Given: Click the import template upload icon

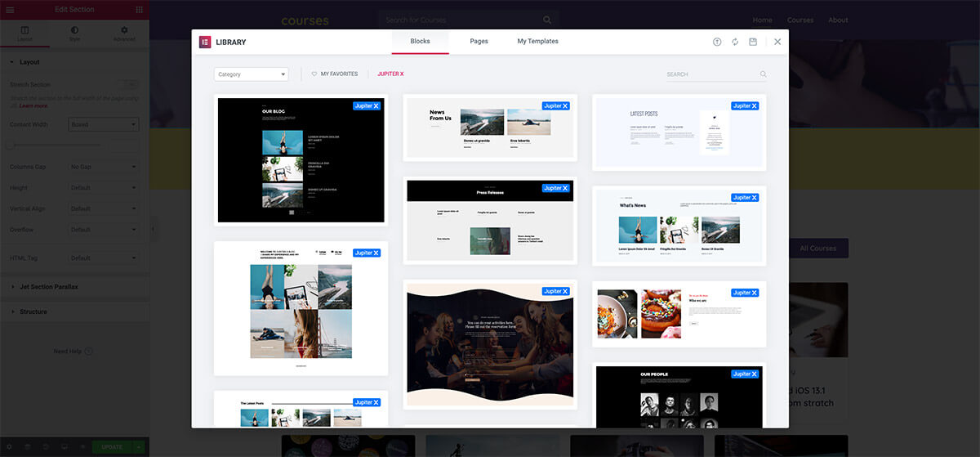Looking at the screenshot, I should pos(717,42).
